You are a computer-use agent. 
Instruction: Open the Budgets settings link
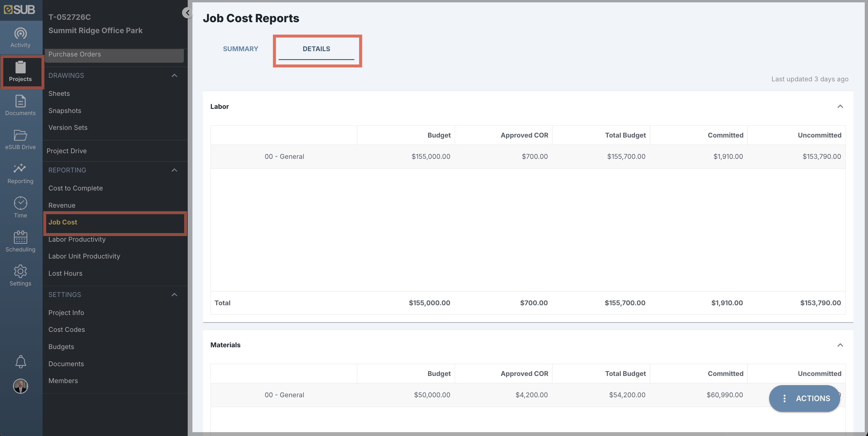click(x=61, y=346)
